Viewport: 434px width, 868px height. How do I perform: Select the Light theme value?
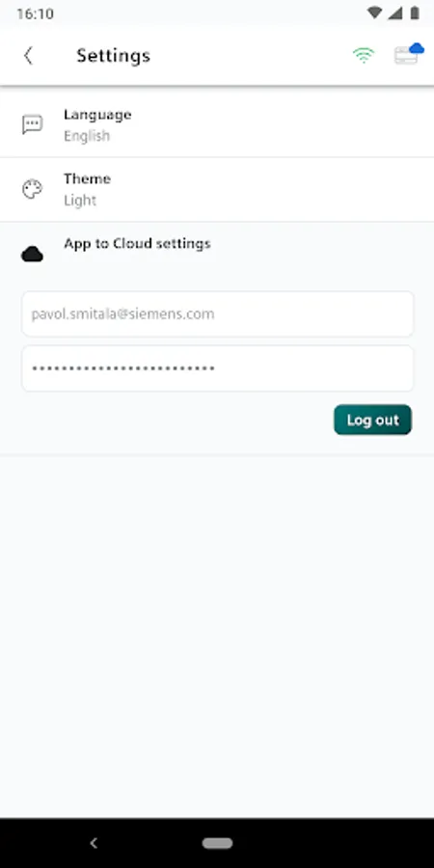point(80,201)
